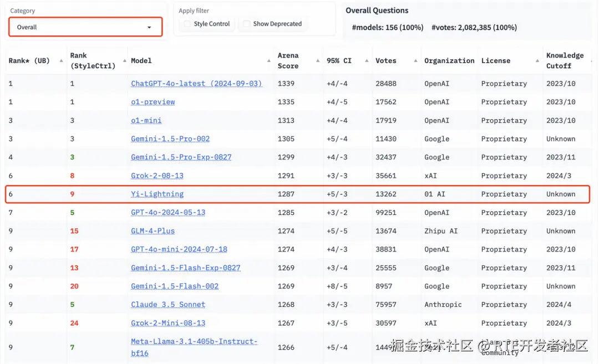Sort by the 95% CI column arrow
This screenshot has height=364, width=599.
[367, 61]
